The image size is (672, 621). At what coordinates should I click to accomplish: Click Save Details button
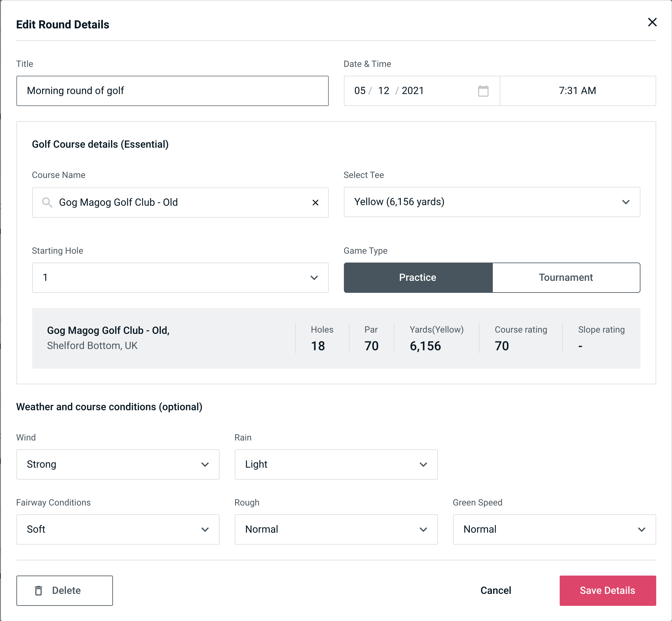(x=607, y=590)
